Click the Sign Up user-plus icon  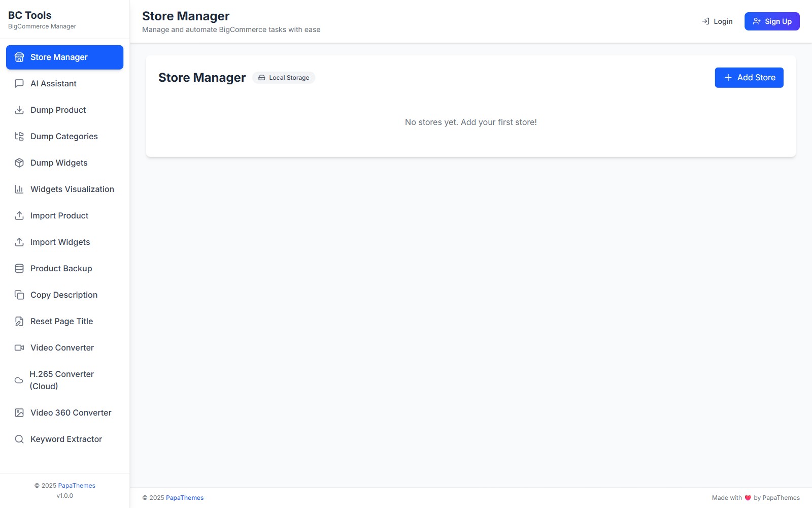(757, 21)
